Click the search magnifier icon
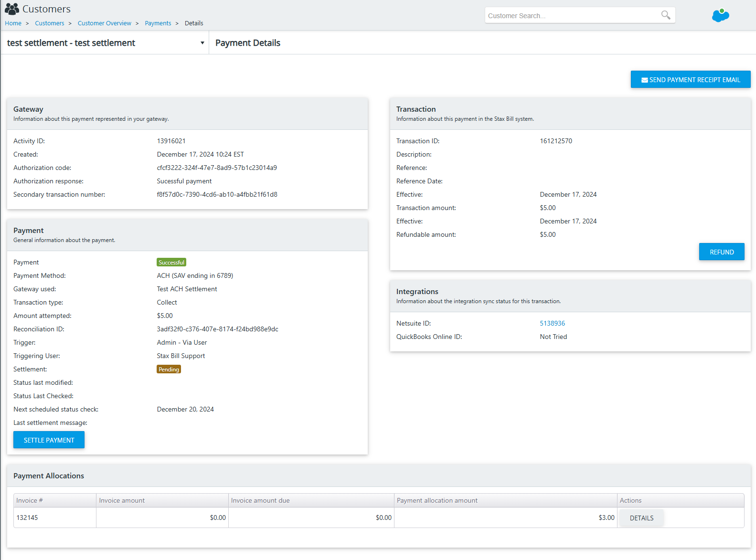 click(666, 15)
